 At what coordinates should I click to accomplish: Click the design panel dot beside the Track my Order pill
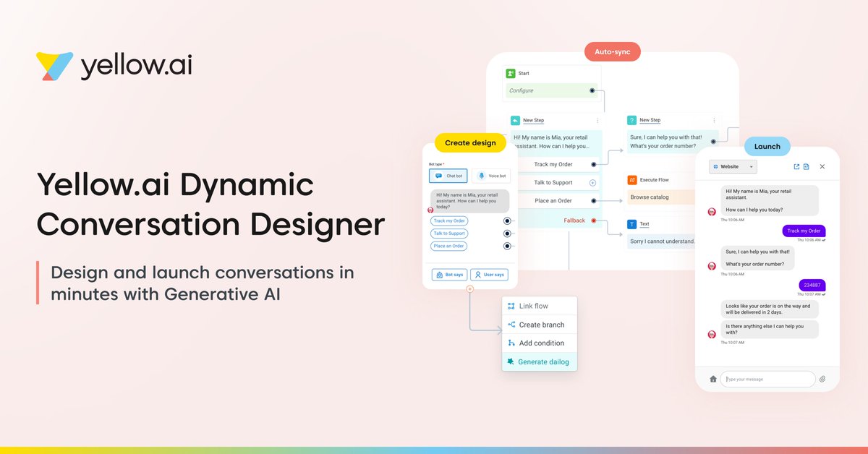pos(507,221)
